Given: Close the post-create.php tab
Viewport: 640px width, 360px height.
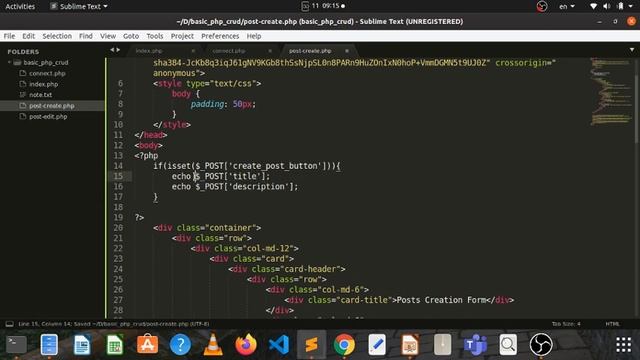Looking at the screenshot, I should point(347,51).
